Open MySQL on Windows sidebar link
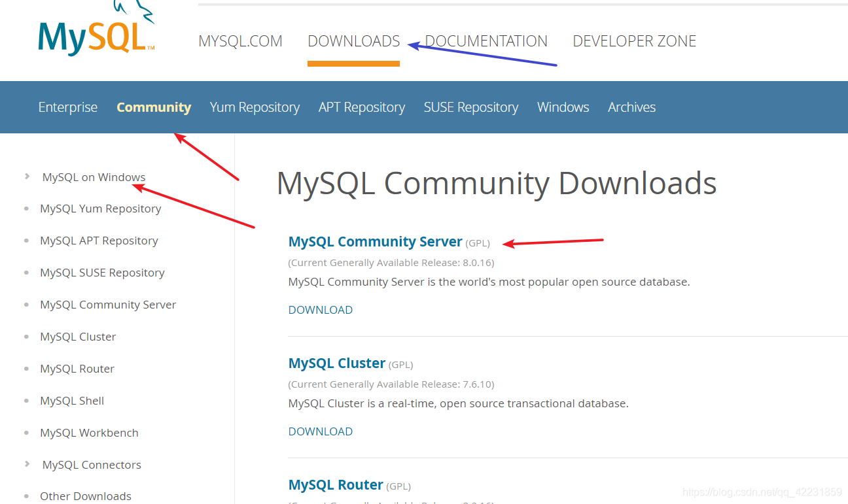Screen dimensions: 848x504 (x=94, y=177)
